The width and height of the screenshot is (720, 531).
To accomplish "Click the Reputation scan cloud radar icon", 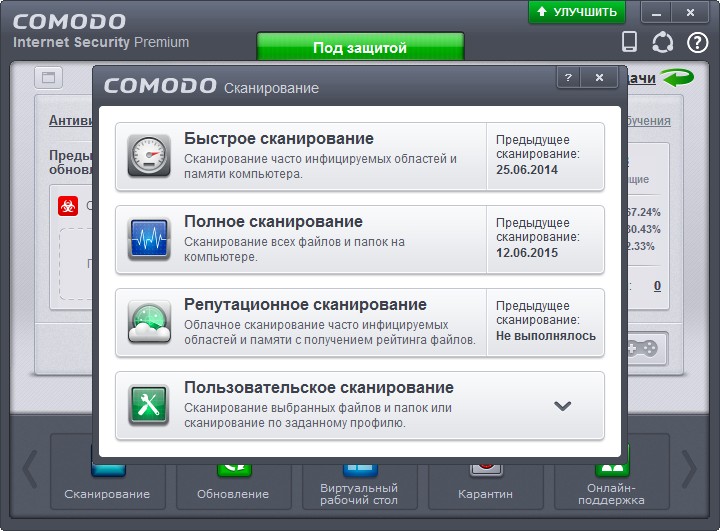I will pyautogui.click(x=149, y=322).
